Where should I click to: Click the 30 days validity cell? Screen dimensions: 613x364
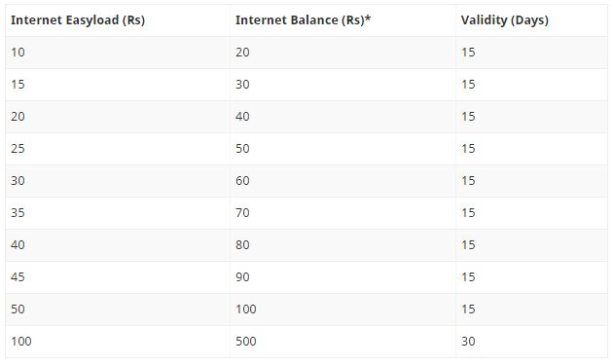(531, 342)
